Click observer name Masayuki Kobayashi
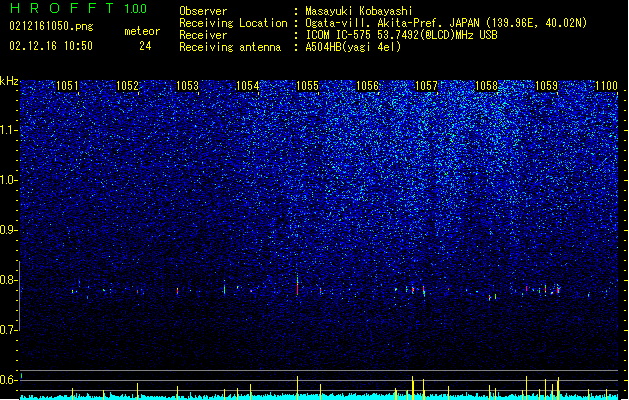629x400 pixels. click(x=359, y=11)
